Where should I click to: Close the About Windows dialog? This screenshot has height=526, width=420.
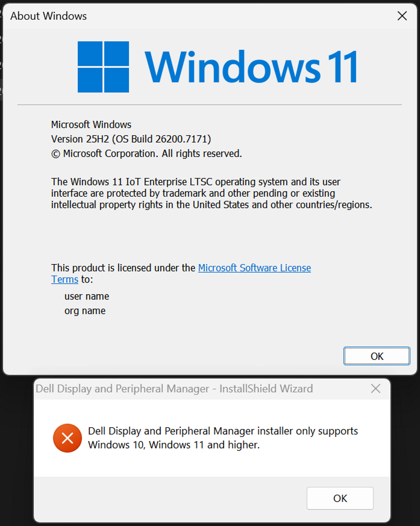(x=402, y=16)
